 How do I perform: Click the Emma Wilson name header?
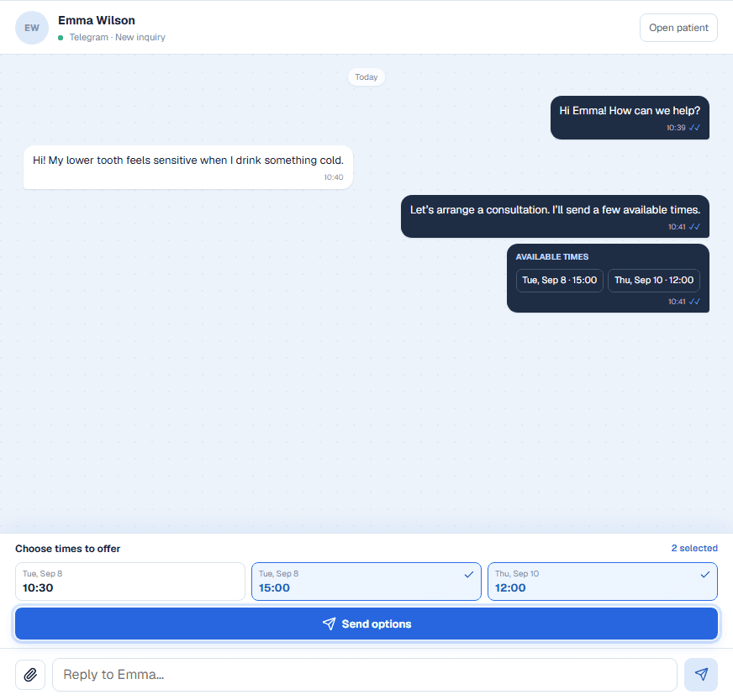[x=97, y=20]
